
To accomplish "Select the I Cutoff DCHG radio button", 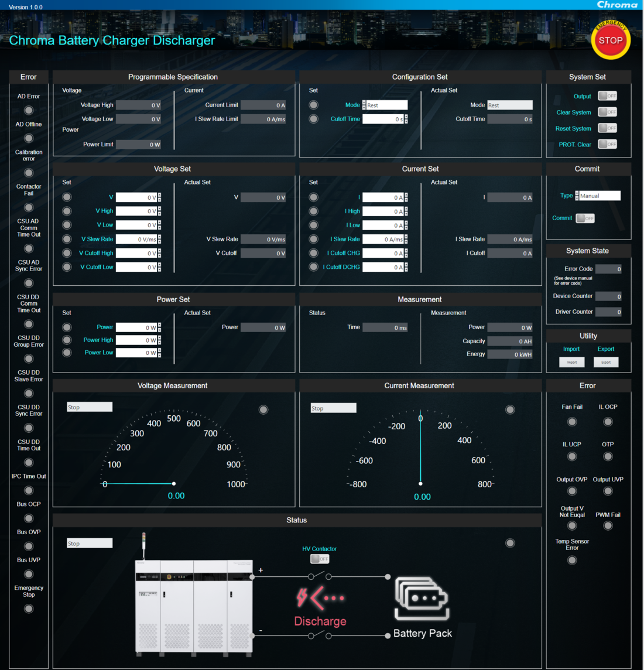I will [x=313, y=266].
